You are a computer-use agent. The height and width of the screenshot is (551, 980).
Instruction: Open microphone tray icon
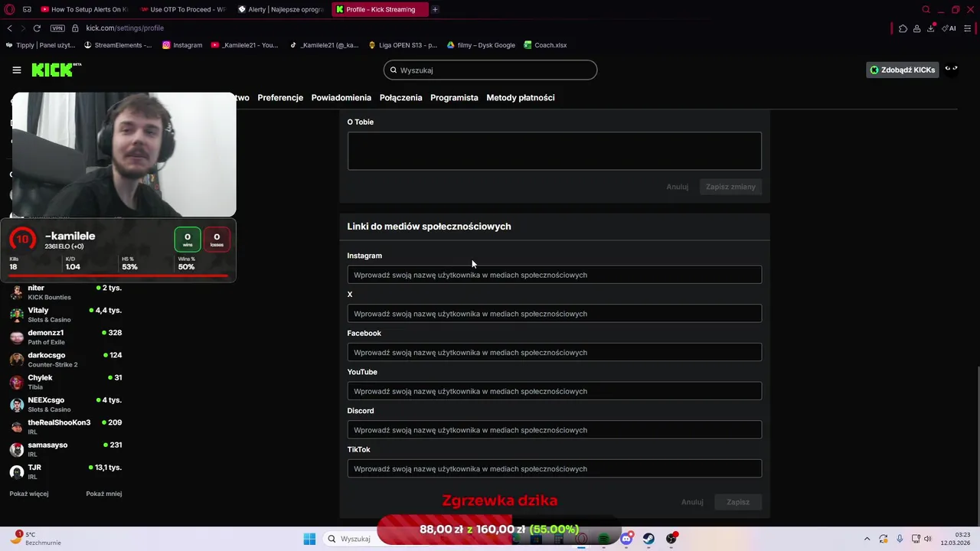[x=900, y=539]
